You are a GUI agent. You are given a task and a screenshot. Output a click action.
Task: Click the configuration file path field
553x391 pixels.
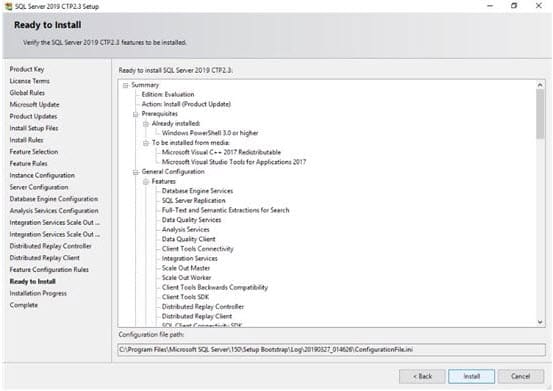[332, 350]
